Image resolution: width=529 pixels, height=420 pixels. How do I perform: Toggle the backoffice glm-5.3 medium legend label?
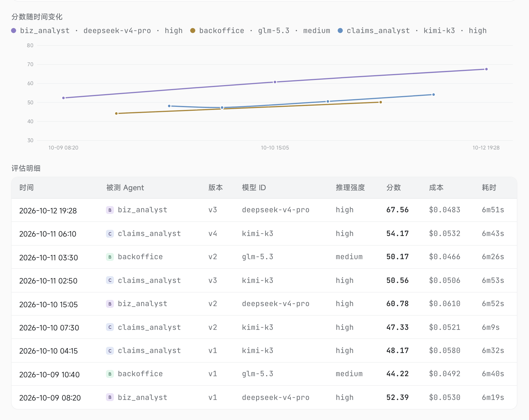(264, 31)
